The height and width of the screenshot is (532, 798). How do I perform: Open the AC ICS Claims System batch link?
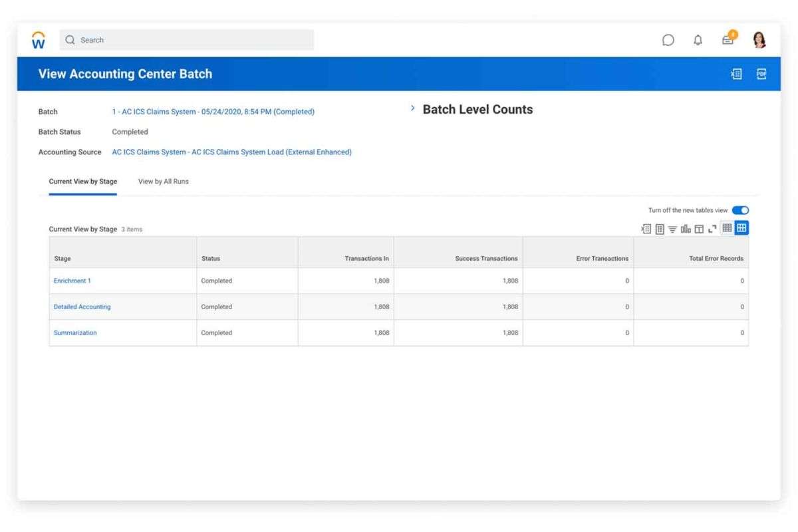pyautogui.click(x=213, y=112)
